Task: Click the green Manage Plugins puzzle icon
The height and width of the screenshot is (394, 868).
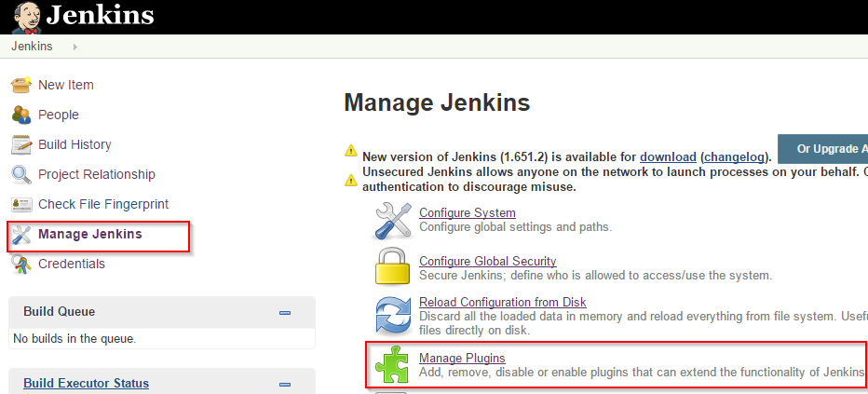Action: pyautogui.click(x=392, y=365)
